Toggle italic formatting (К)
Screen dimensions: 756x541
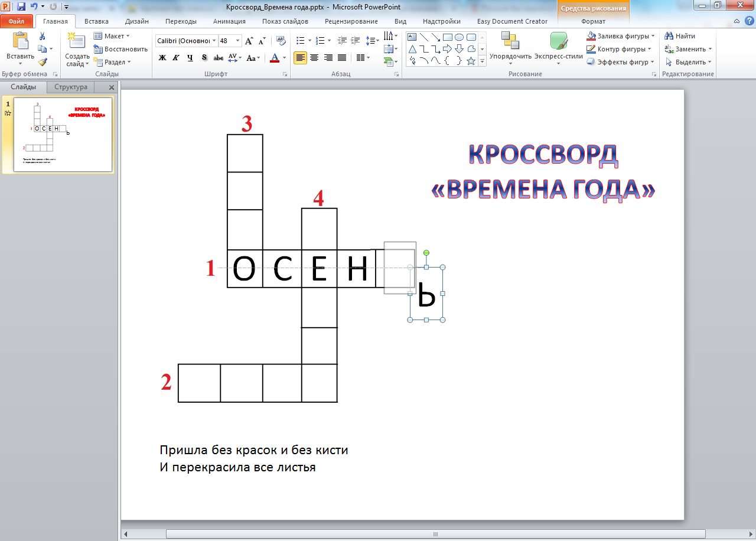(x=175, y=58)
